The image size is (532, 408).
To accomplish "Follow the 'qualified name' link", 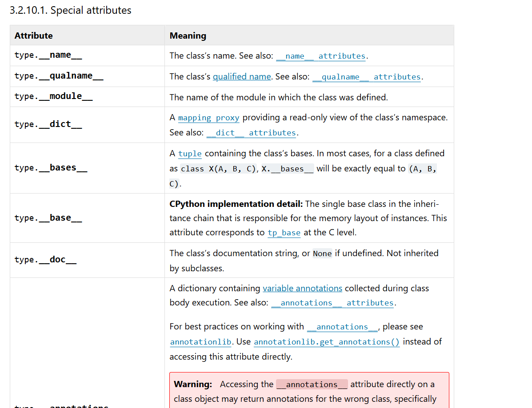I will click(x=242, y=76).
